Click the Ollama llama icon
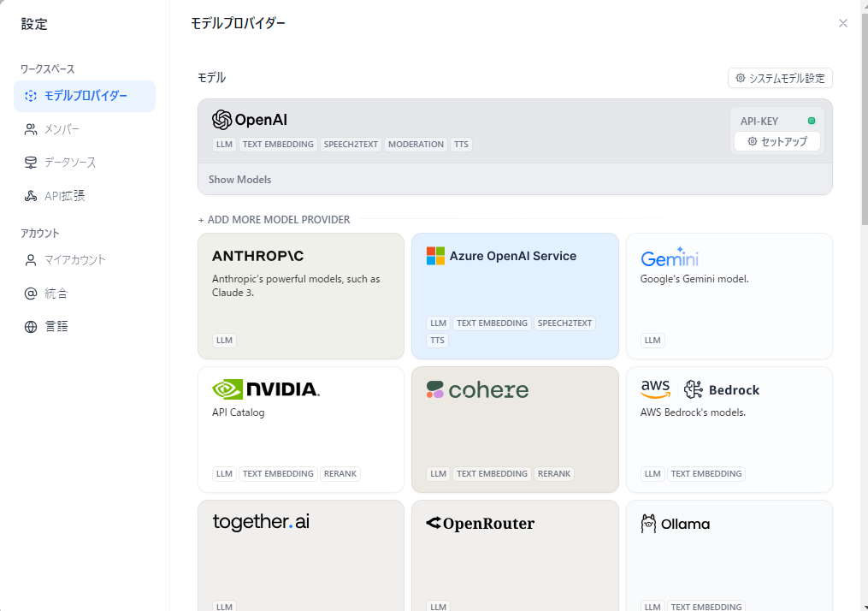The image size is (868, 611). (648, 524)
